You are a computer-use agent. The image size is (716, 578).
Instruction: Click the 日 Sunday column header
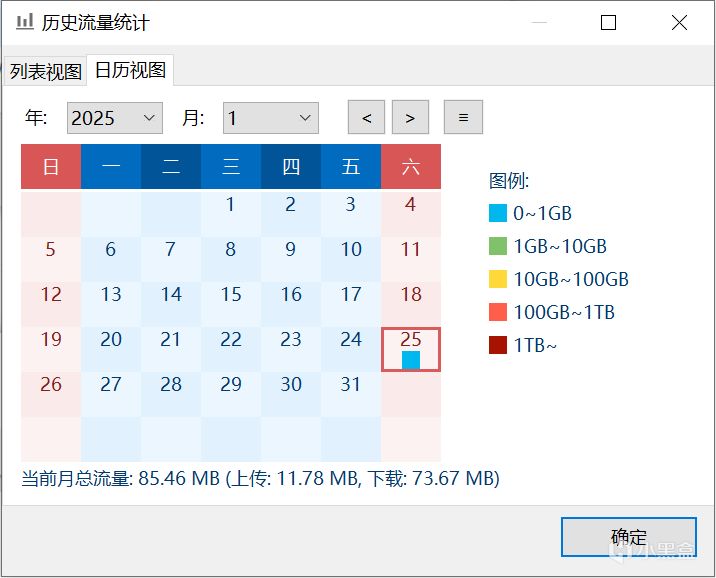pos(51,167)
